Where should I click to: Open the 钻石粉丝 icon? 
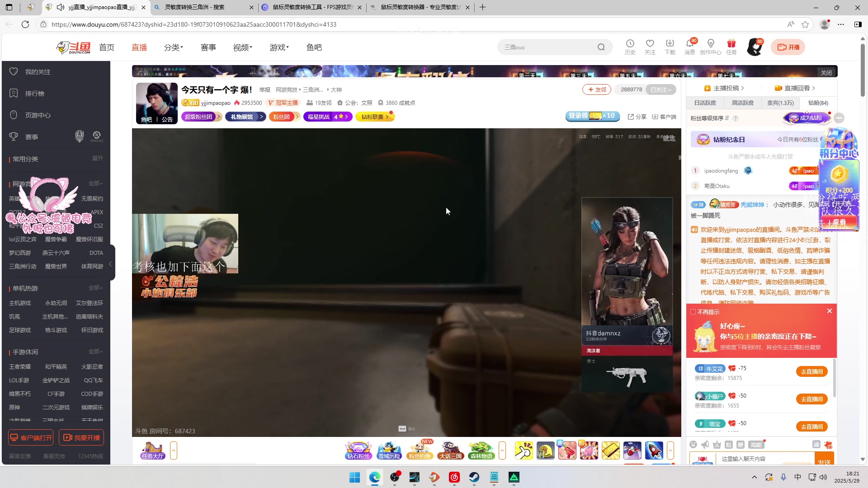tap(359, 450)
